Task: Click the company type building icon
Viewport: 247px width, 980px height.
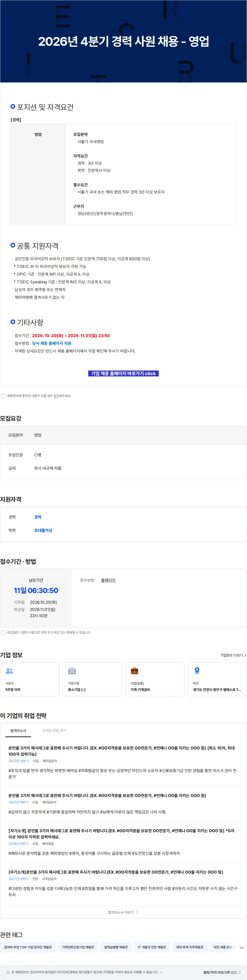Action: [x=72, y=671]
